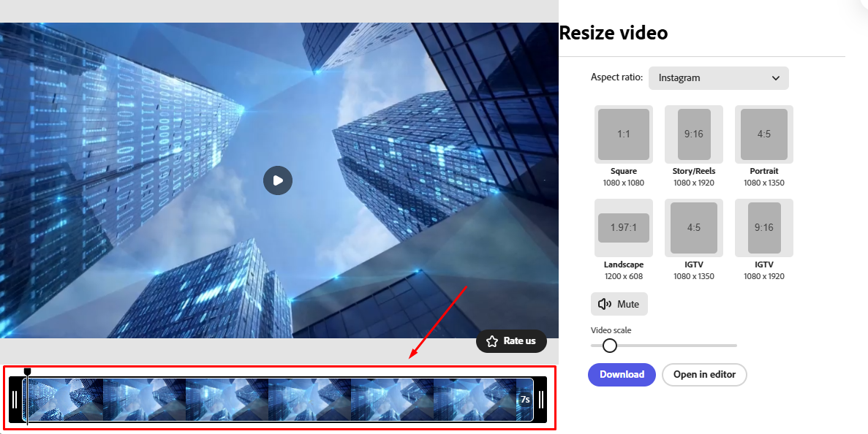Open the video in editor

704,374
